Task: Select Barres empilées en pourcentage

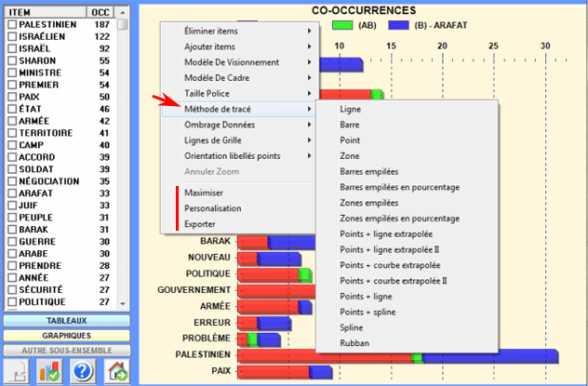Action: click(408, 187)
